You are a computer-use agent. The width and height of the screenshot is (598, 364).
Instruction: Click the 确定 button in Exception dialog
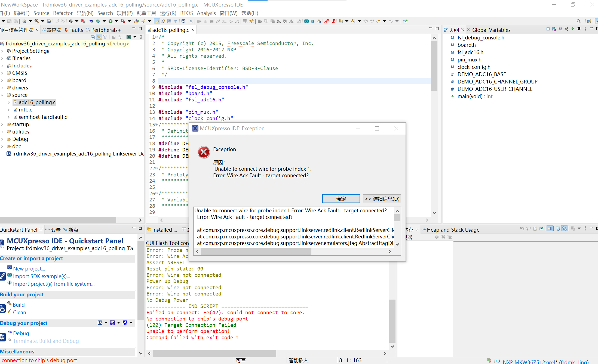(x=341, y=199)
